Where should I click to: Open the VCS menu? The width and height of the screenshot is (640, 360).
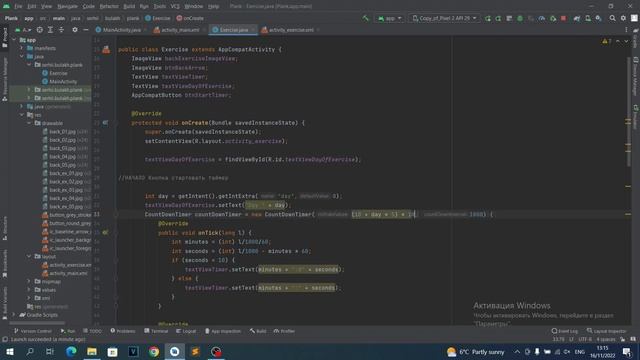point(175,7)
